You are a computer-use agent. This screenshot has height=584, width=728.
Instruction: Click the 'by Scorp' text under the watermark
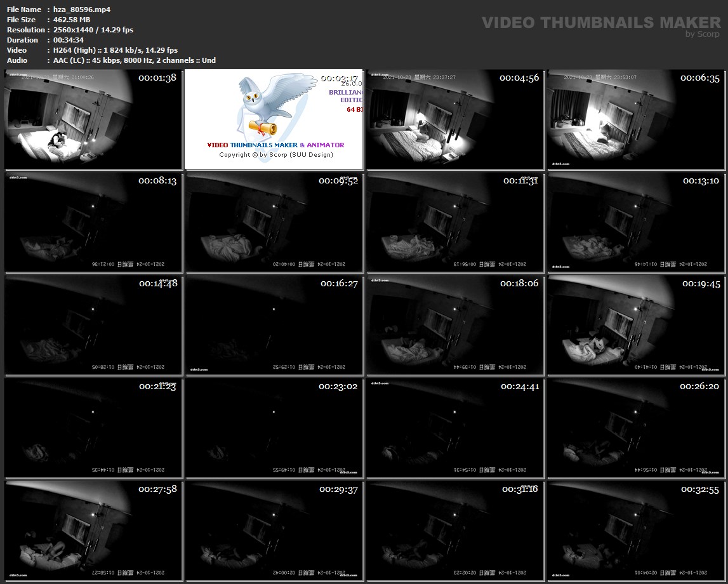[703, 34]
